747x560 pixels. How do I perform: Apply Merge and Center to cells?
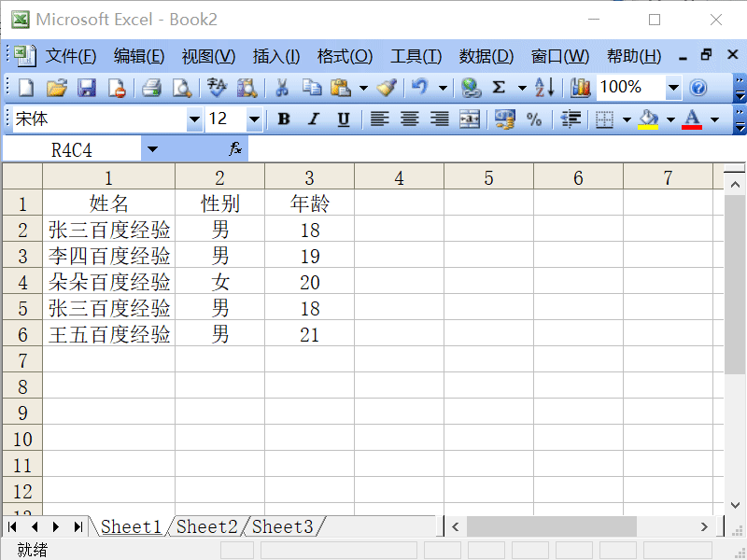[x=470, y=119]
